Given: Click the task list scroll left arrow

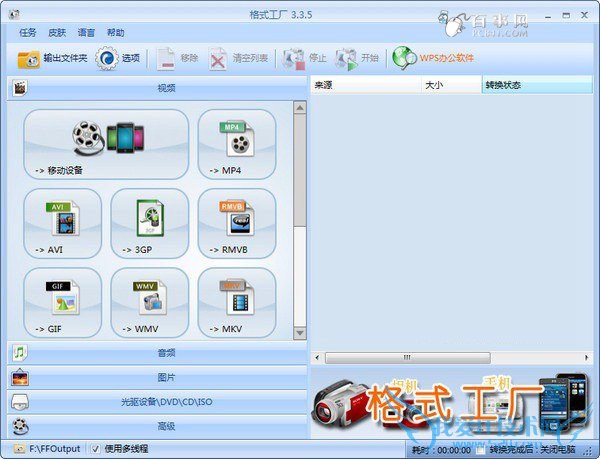Looking at the screenshot, I should (317, 358).
